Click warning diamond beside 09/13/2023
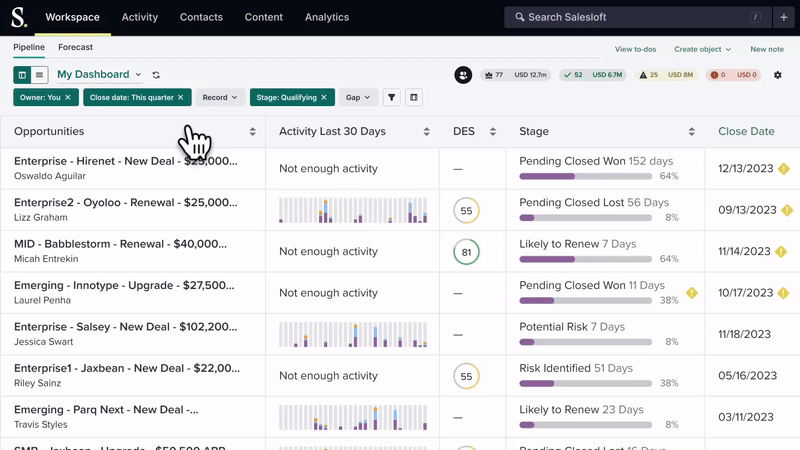The image size is (800, 450). (x=787, y=210)
